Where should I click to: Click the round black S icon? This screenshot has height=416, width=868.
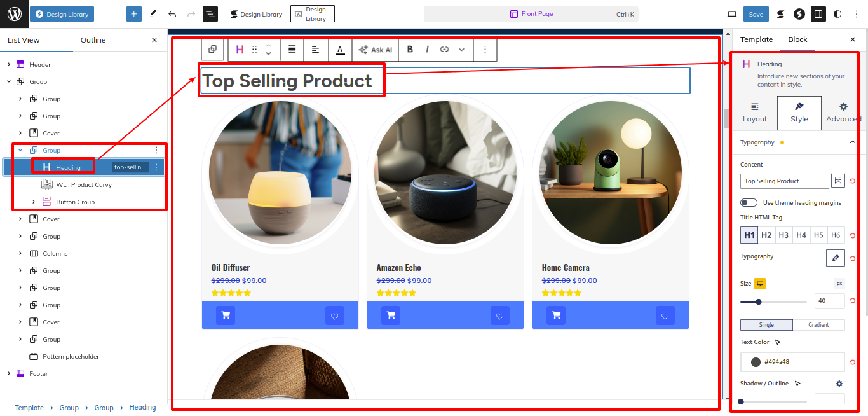pyautogui.click(x=799, y=14)
